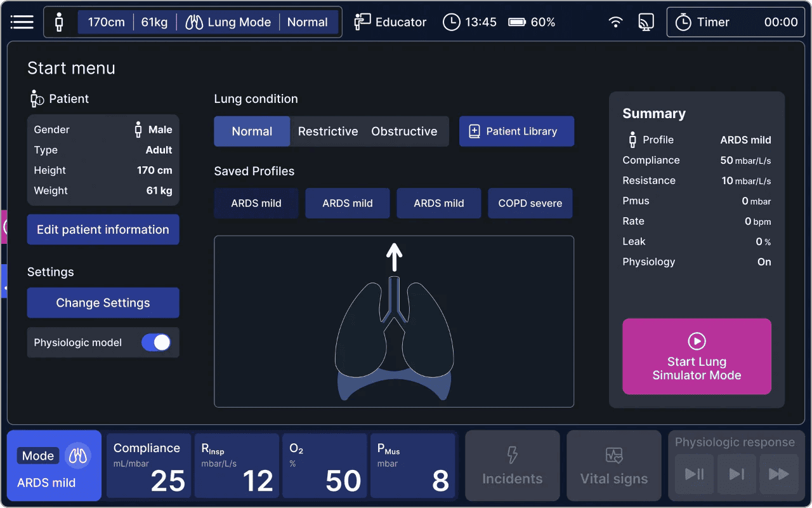The image size is (812, 508).
Task: Click the screen cast icon
Action: [x=646, y=22]
